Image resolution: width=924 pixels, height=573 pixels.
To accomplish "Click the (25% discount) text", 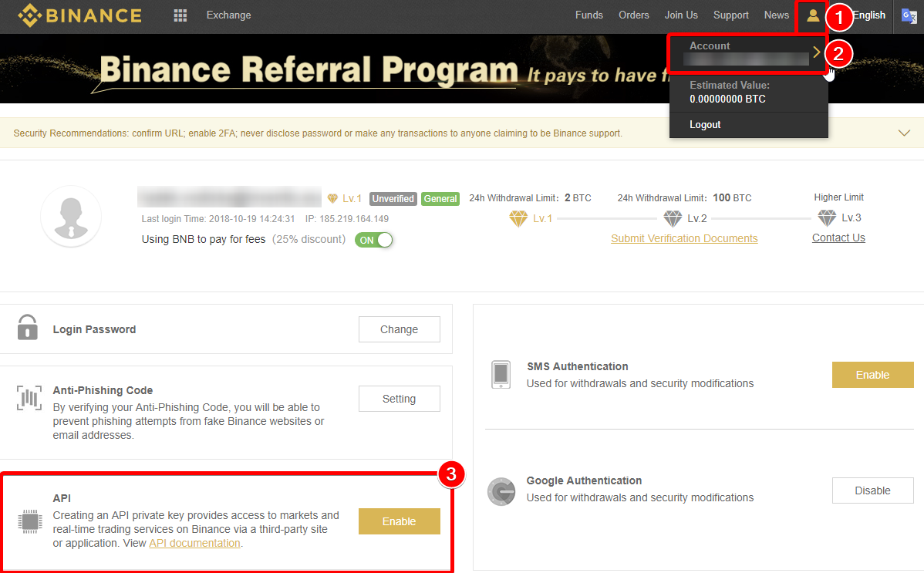I will pos(309,239).
